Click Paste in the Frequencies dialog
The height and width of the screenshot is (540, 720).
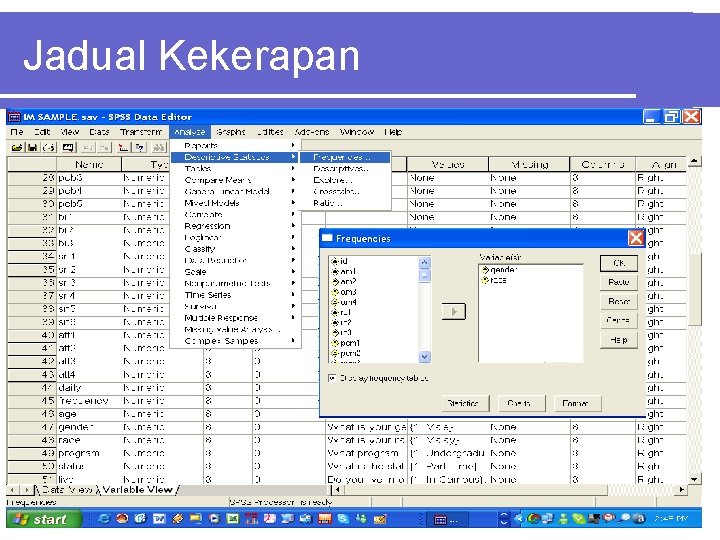[x=619, y=282]
